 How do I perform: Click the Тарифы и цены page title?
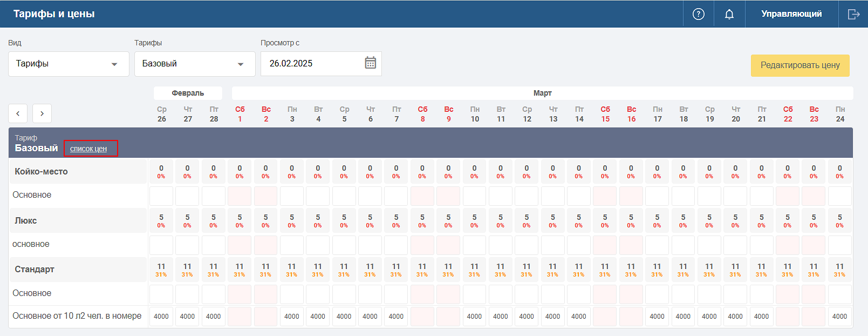point(54,14)
